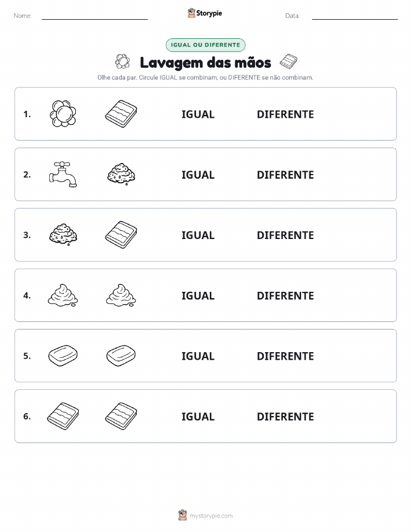
Task: Mark IGUAL for row 6
Action: click(x=198, y=417)
